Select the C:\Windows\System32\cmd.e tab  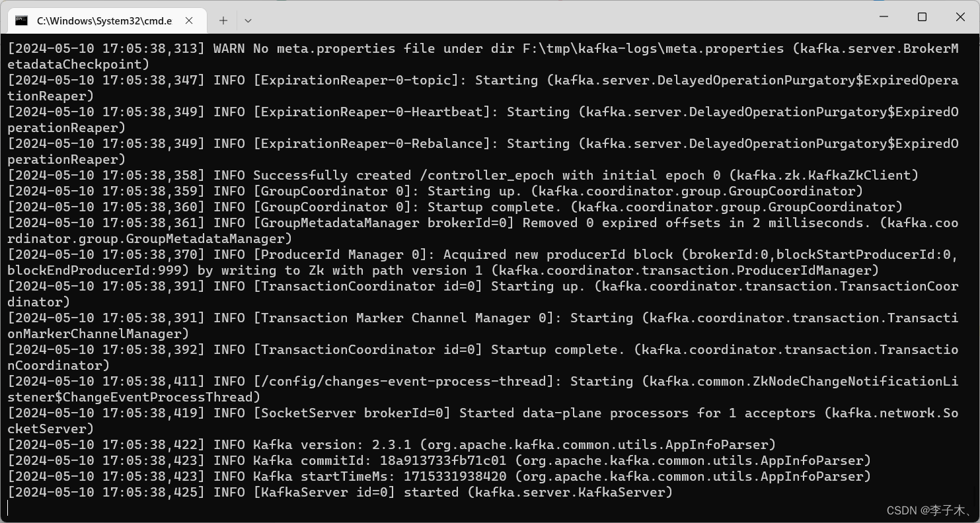coord(104,20)
